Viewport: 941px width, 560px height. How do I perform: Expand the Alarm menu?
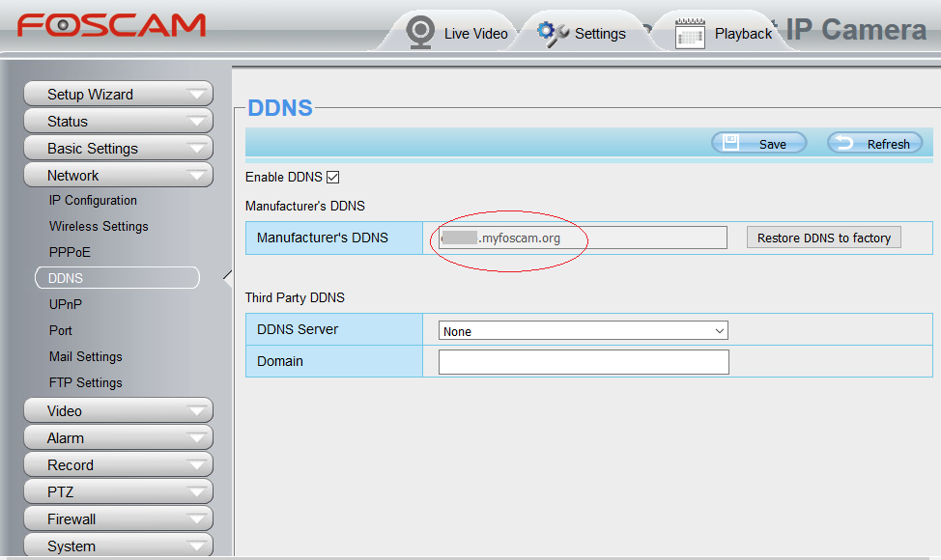[118, 437]
